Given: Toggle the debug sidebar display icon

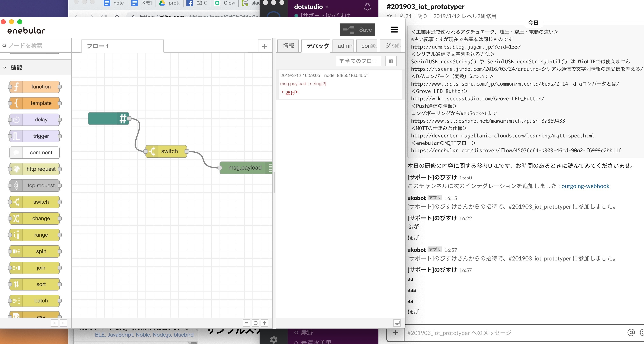Looking at the screenshot, I should click(397, 323).
